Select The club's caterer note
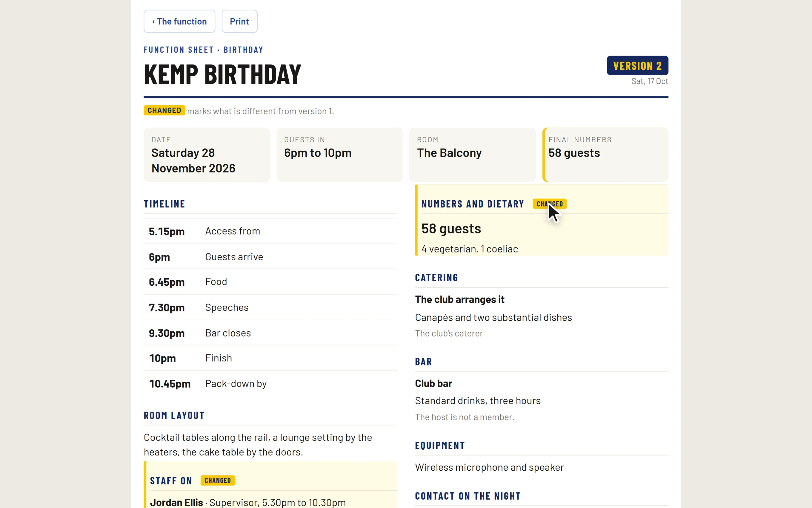 (x=449, y=333)
